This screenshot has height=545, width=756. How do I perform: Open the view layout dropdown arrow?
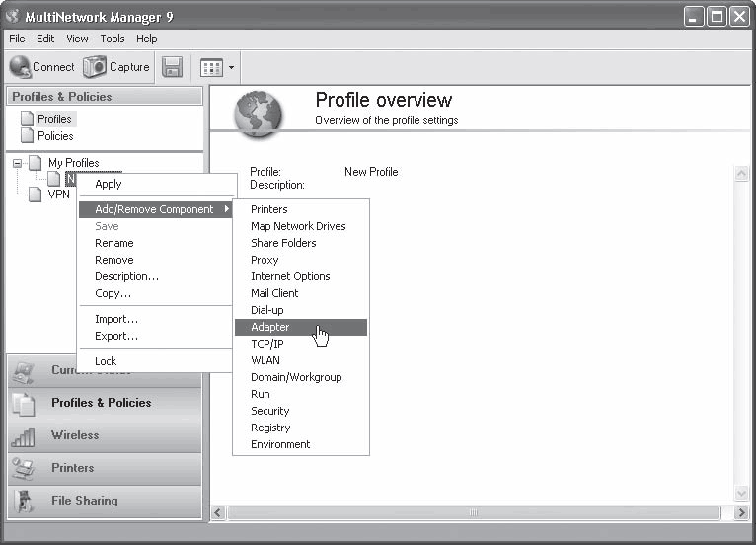pos(231,67)
